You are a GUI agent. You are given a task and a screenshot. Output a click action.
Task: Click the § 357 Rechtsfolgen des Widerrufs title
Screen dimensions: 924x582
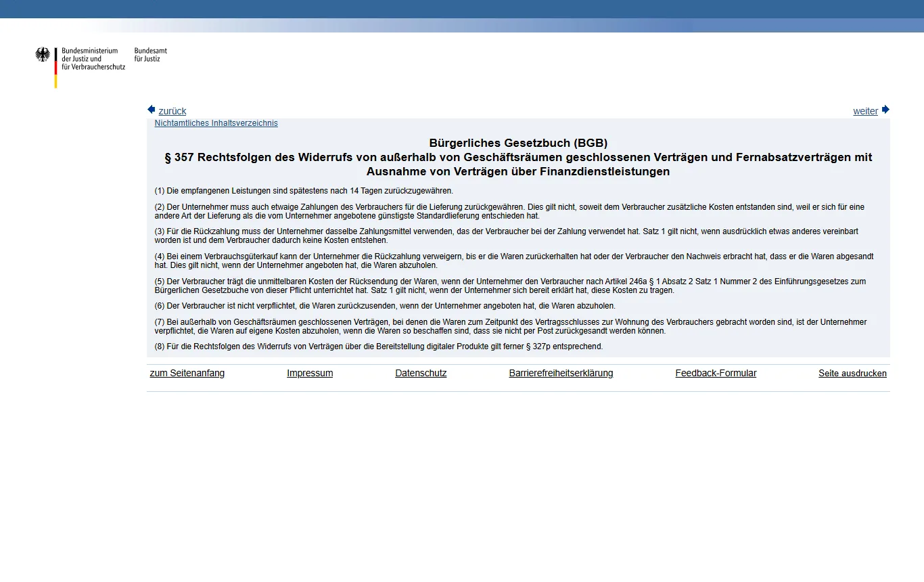click(518, 164)
